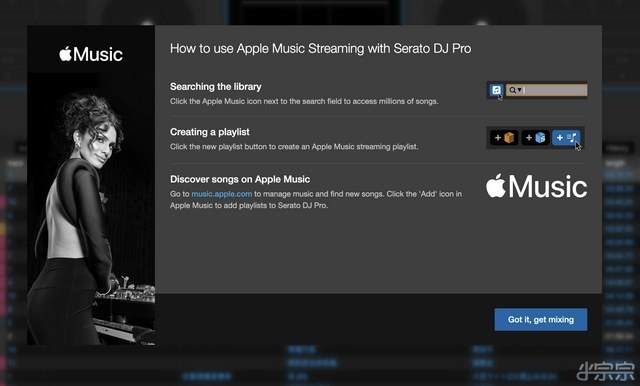Click the watermark logo in bottom-right corner

(x=605, y=372)
